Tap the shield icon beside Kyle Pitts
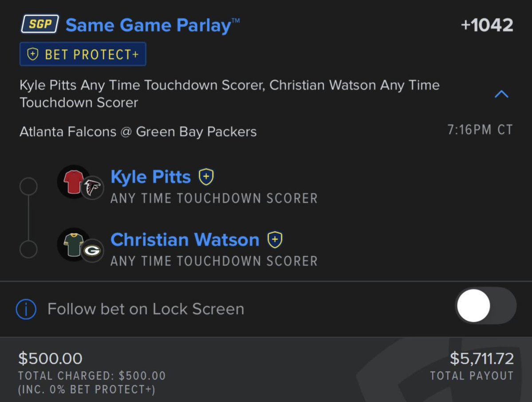Viewport: 532px width, 402px height. tap(206, 177)
